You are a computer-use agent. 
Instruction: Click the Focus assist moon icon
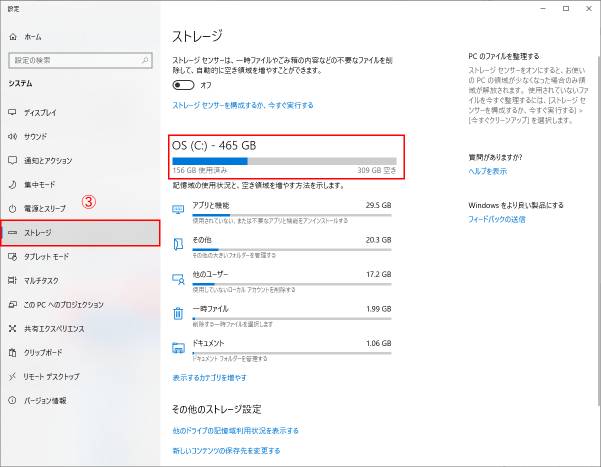click(12, 184)
